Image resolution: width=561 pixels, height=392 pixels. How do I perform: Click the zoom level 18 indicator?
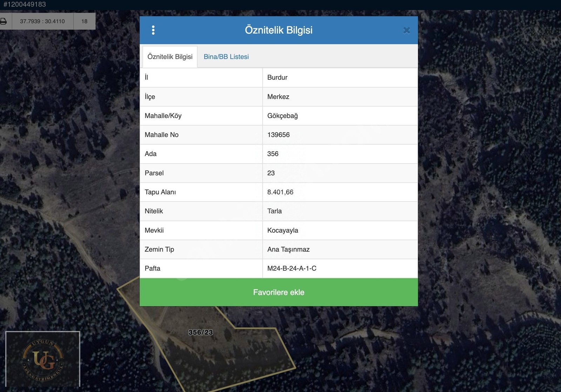[x=85, y=21]
